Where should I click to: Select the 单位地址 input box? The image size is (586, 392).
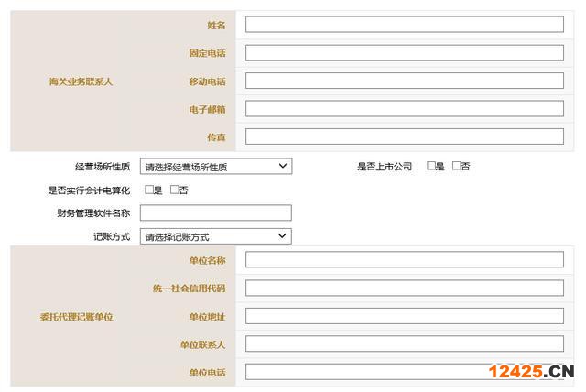click(x=404, y=316)
